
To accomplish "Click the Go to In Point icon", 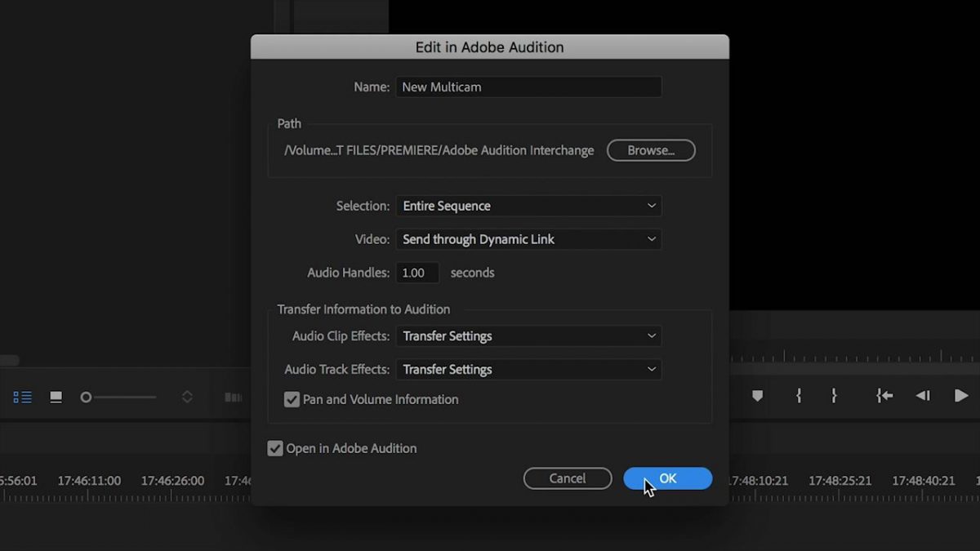I will [884, 396].
